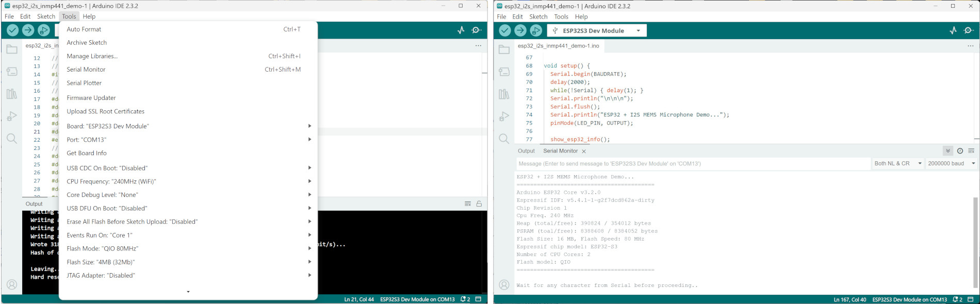Clear Serial Monitor output icon
The height and width of the screenshot is (304, 980).
pos(971,151)
